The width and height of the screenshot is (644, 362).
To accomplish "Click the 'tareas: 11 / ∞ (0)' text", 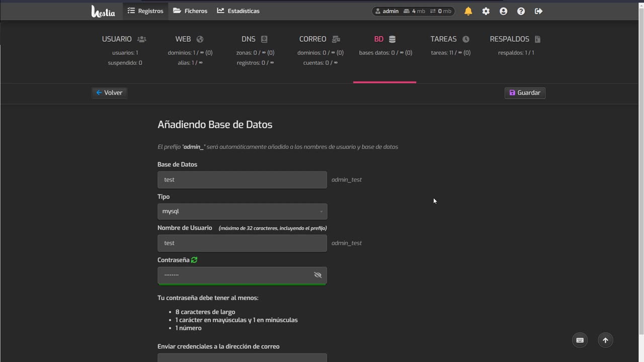I will [451, 53].
